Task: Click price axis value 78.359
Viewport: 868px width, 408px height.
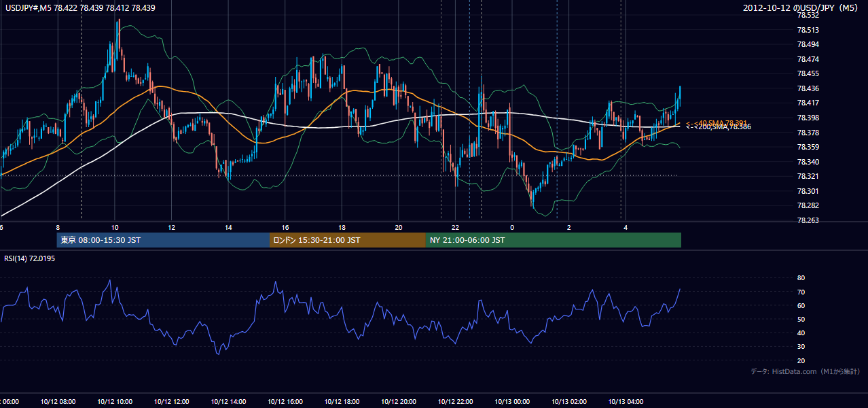Action: pyautogui.click(x=808, y=147)
